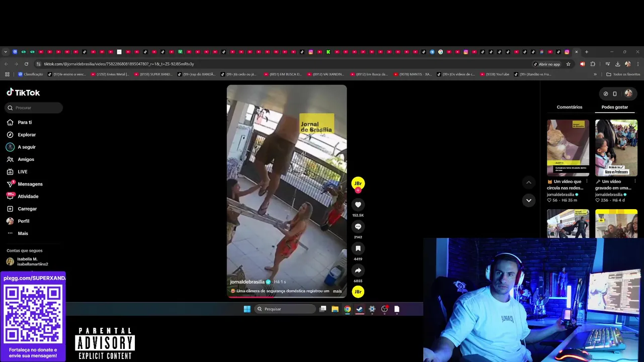Expand hidden bookmarks overflow chevron
The image size is (644, 362).
[595, 74]
